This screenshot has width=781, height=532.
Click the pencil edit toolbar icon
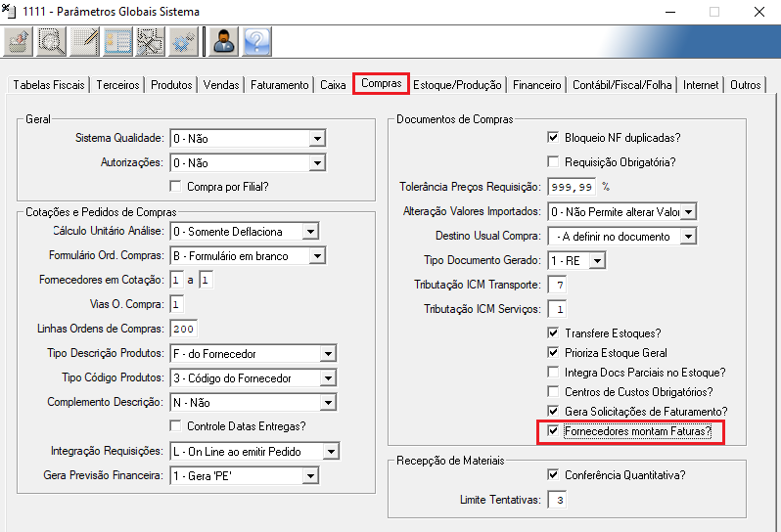(x=85, y=41)
